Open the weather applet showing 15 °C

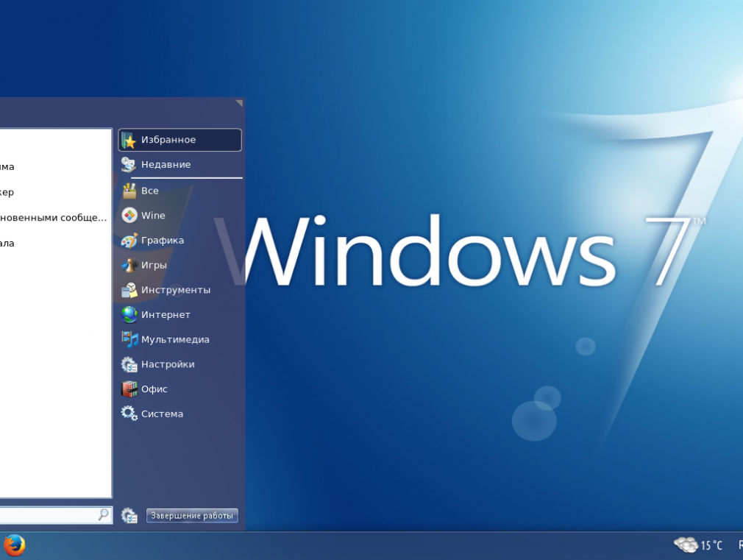pyautogui.click(x=698, y=545)
